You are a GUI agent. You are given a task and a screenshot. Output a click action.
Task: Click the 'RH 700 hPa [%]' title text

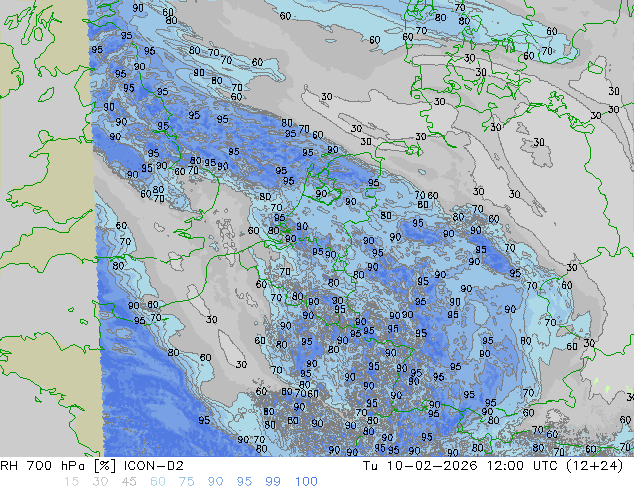click(x=58, y=466)
